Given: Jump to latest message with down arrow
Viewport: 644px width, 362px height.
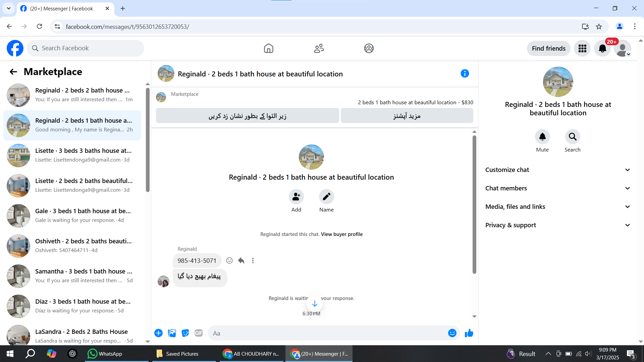Looking at the screenshot, I should point(315,304).
